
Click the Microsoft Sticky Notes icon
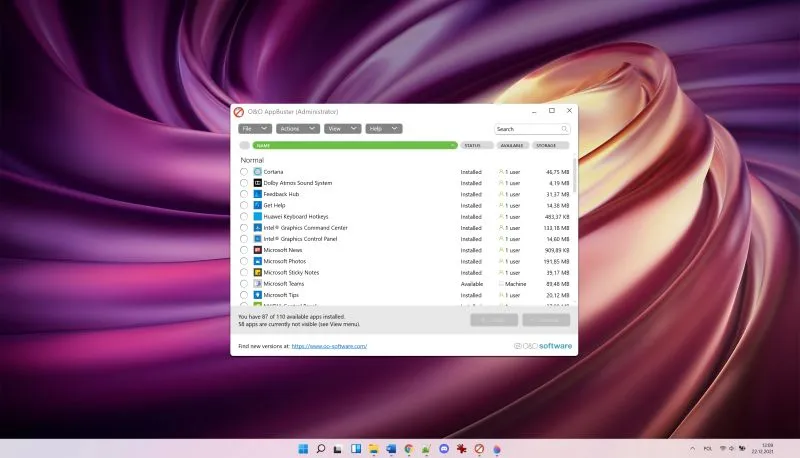258,273
